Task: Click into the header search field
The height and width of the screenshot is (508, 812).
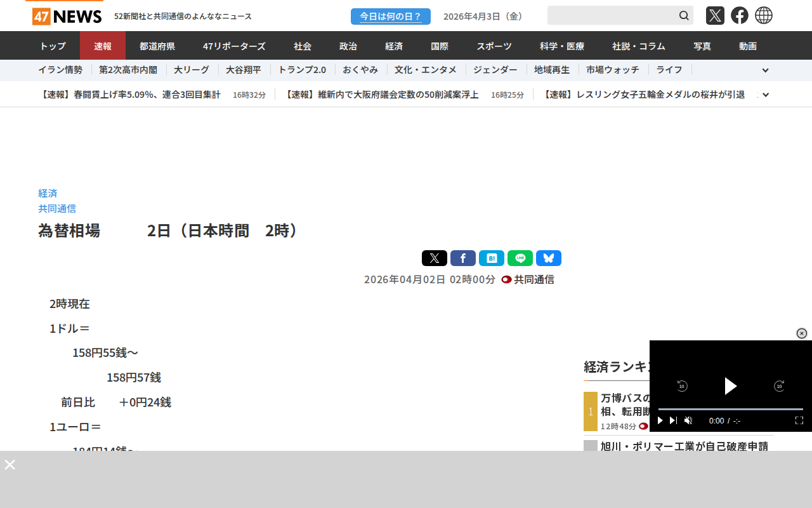Action: (610, 15)
